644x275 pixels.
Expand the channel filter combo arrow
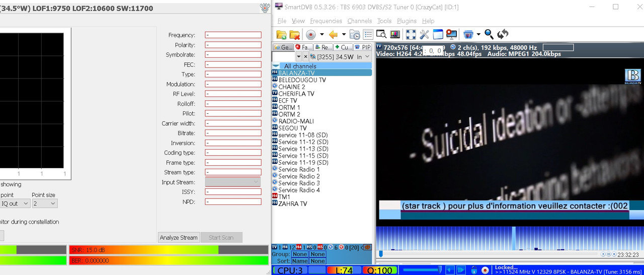point(298,57)
